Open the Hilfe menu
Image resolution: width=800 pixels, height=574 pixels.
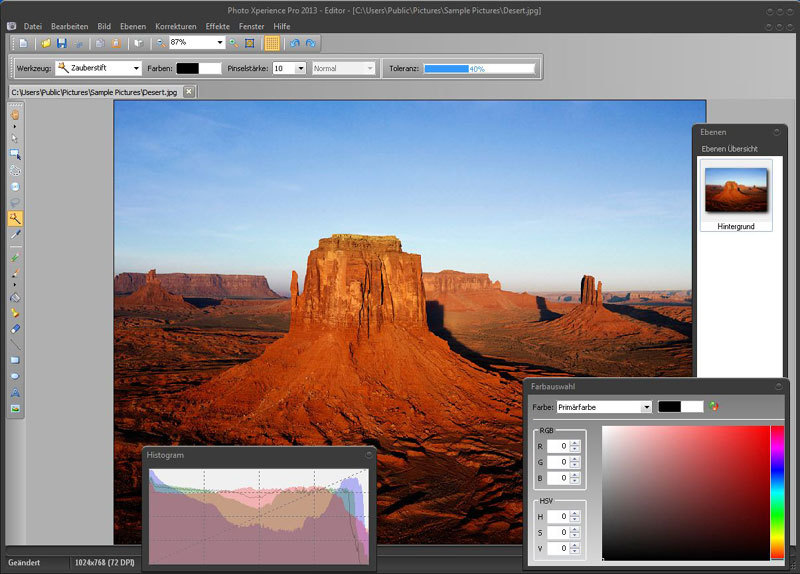(282, 27)
